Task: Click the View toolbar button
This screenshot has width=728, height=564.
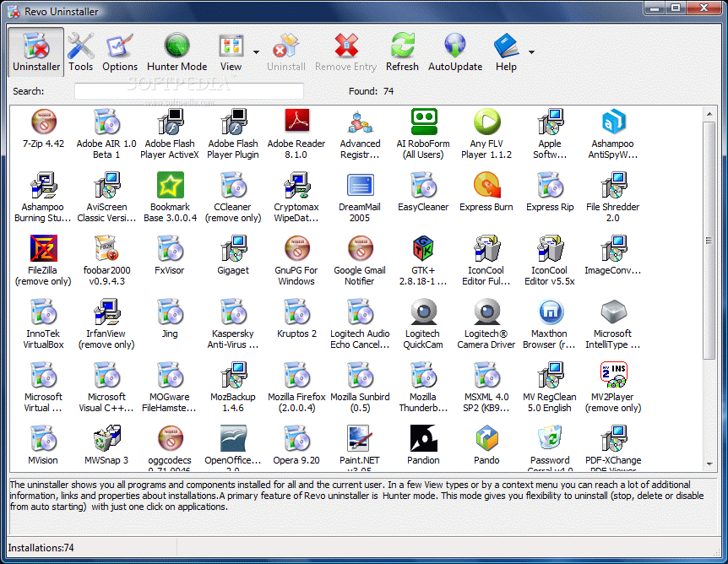Action: [231, 52]
